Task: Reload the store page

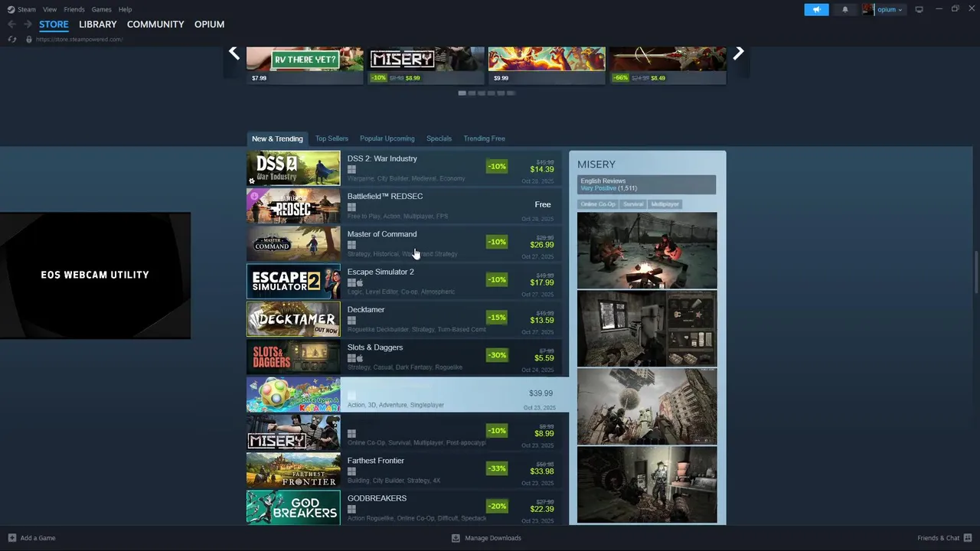Action: tap(12, 39)
